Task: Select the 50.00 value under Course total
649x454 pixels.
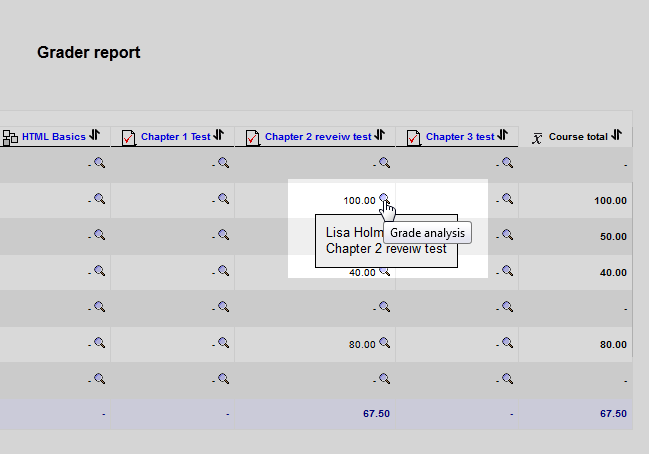Action: click(613, 237)
